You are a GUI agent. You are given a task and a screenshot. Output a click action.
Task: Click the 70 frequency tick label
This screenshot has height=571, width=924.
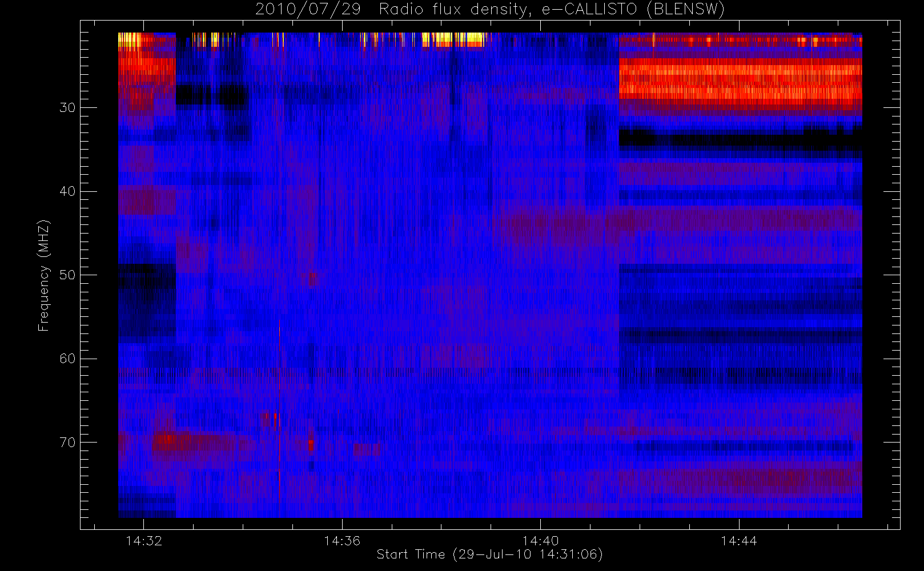67,443
